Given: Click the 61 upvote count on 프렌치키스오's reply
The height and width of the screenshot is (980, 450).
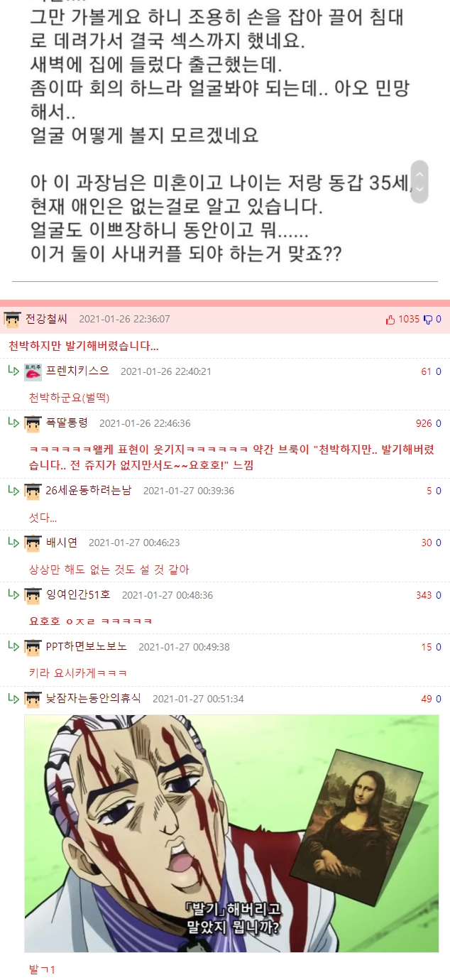Looking at the screenshot, I should tap(427, 371).
